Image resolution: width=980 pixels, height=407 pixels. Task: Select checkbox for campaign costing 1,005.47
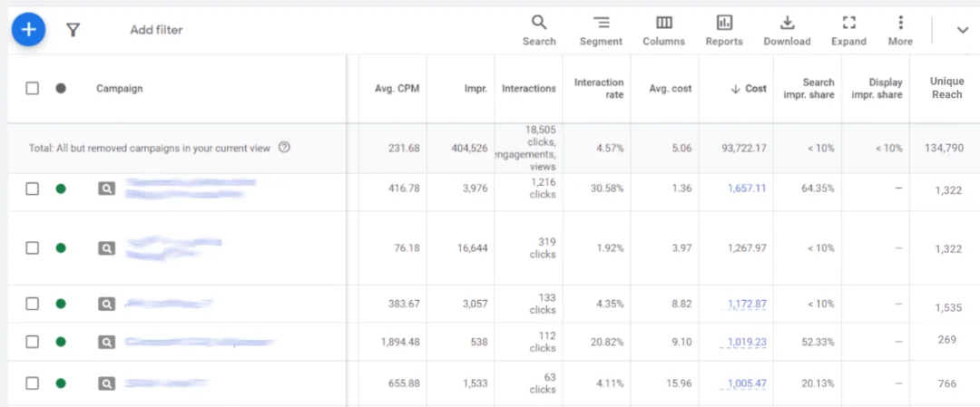(x=32, y=383)
